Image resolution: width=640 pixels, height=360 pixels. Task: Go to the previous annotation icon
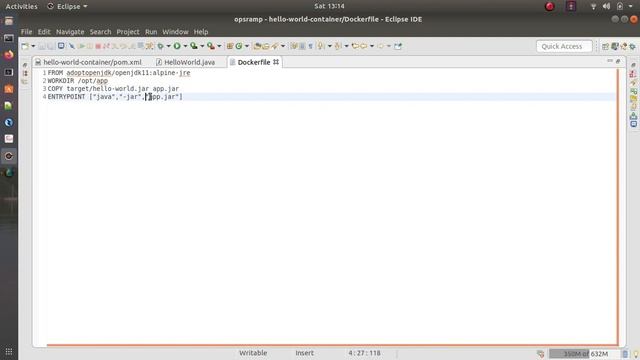338,46
